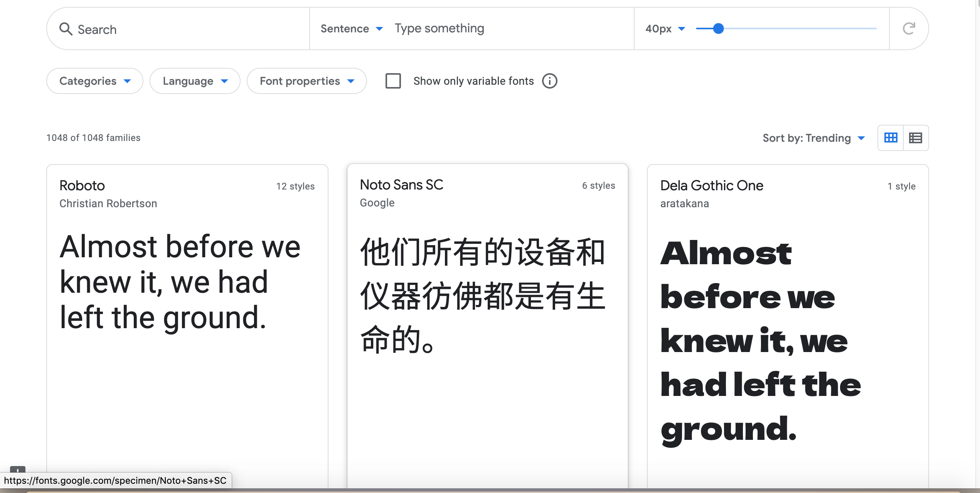
Task: Click the variable fonts info icon
Action: click(549, 81)
